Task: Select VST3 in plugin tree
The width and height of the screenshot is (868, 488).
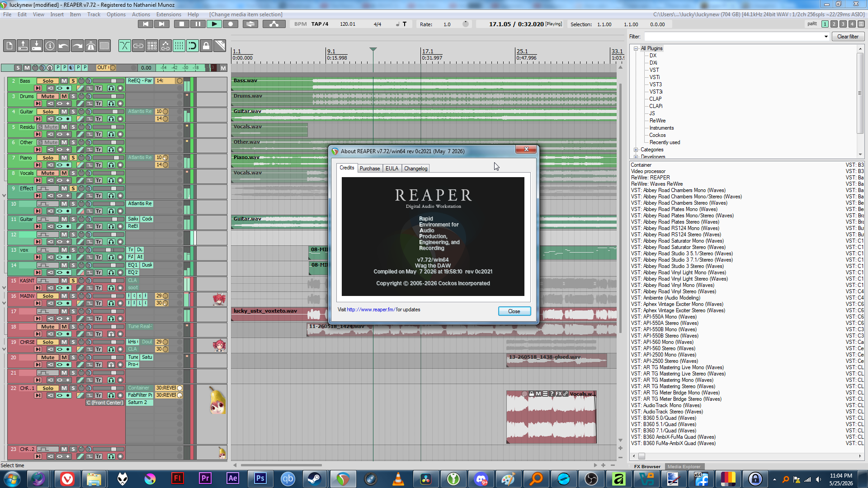Action: [x=656, y=84]
